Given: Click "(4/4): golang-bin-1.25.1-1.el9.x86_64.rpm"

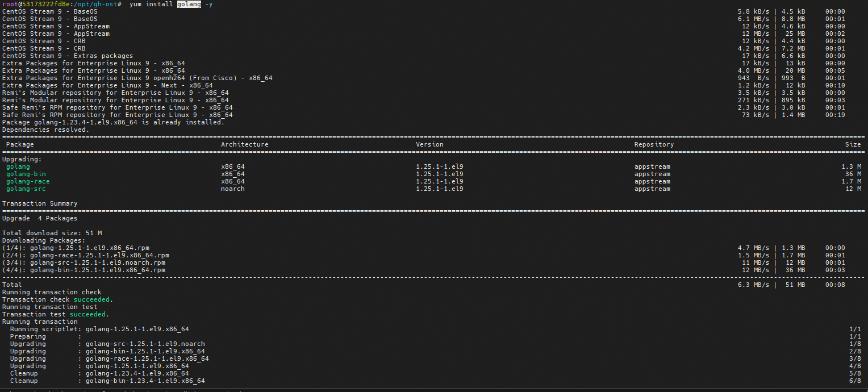Looking at the screenshot, I should 84,270.
